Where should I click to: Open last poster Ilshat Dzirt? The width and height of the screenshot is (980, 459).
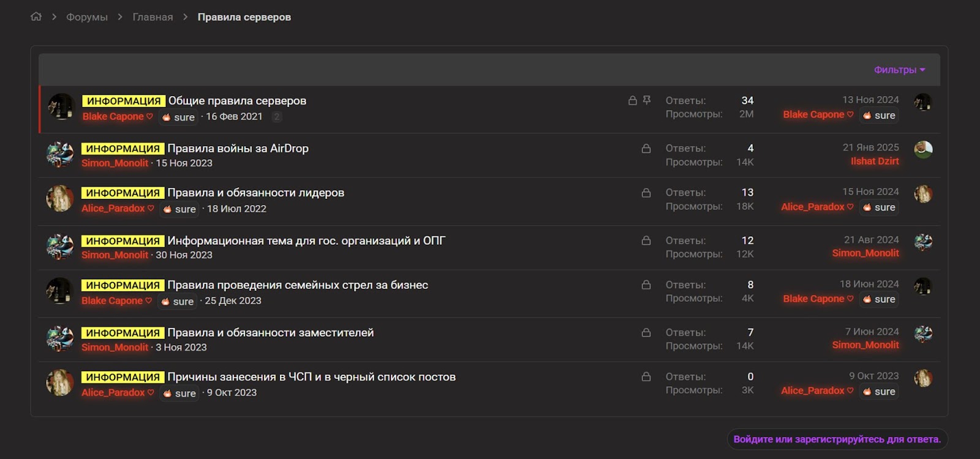click(x=875, y=161)
